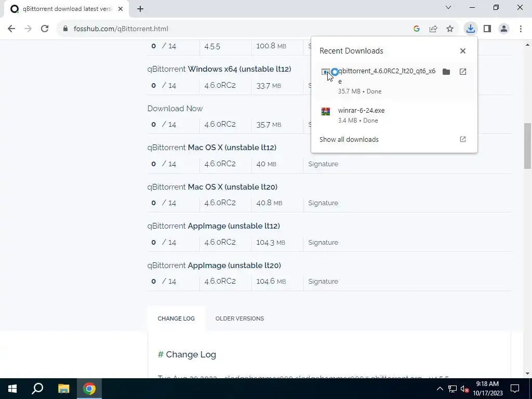Open the winrar-6-24.exe download
This screenshot has height=399, width=532.
362,111
